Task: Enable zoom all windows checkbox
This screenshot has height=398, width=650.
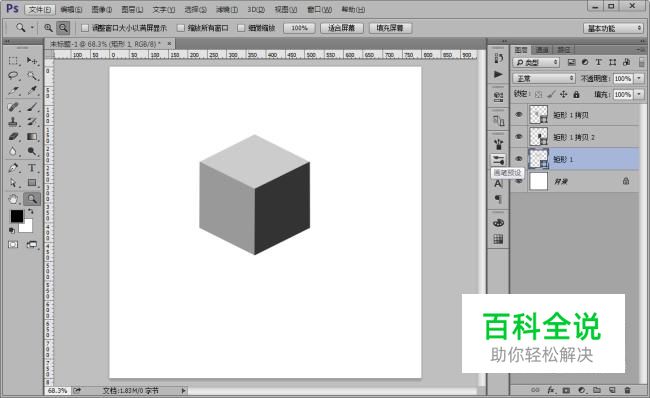Action: (181, 28)
